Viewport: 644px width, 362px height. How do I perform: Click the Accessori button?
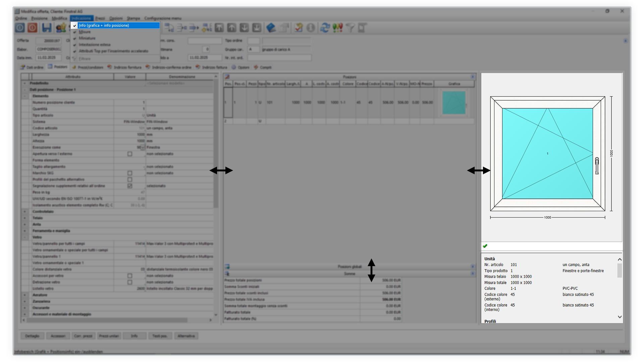[58, 336]
